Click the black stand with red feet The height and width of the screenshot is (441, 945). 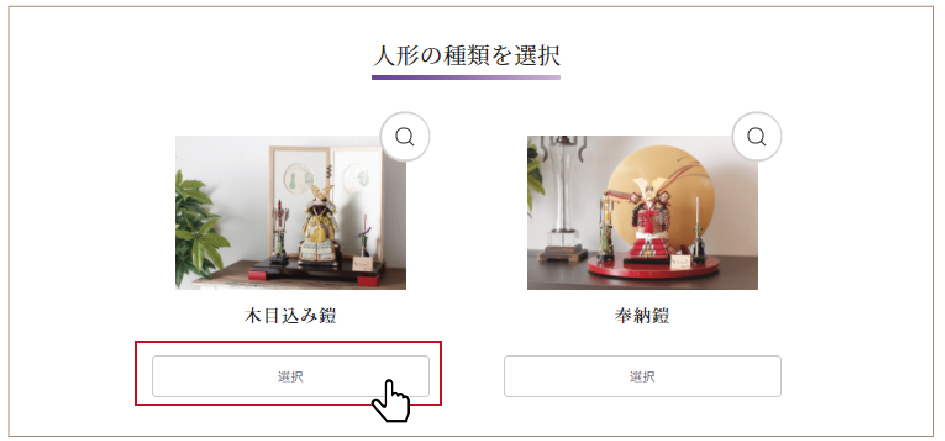(x=316, y=272)
